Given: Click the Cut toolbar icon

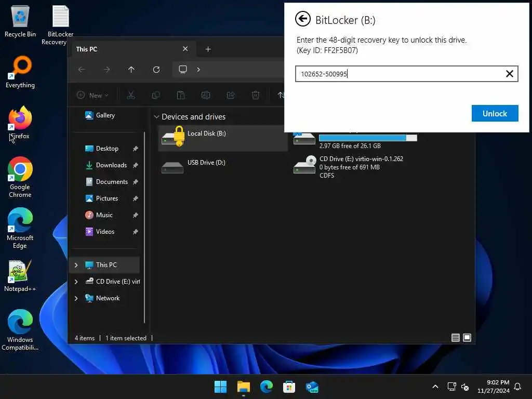Looking at the screenshot, I should [130, 96].
